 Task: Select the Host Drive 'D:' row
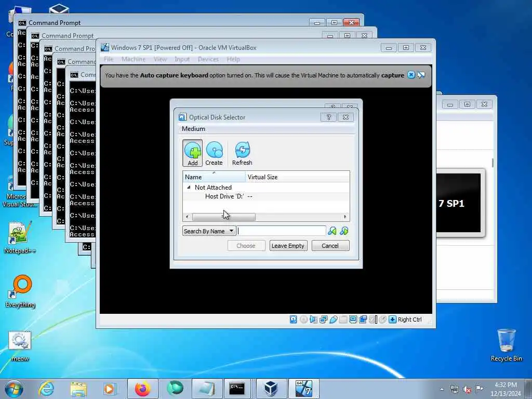266,196
